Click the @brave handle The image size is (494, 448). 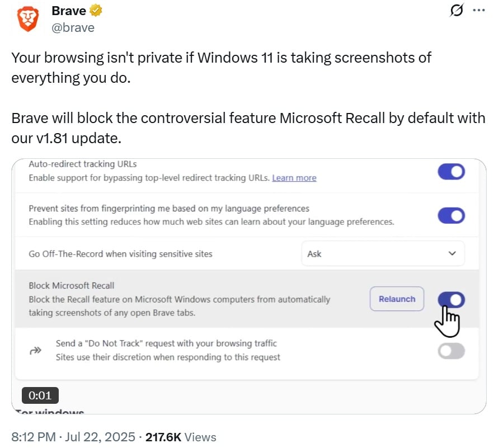tap(73, 28)
